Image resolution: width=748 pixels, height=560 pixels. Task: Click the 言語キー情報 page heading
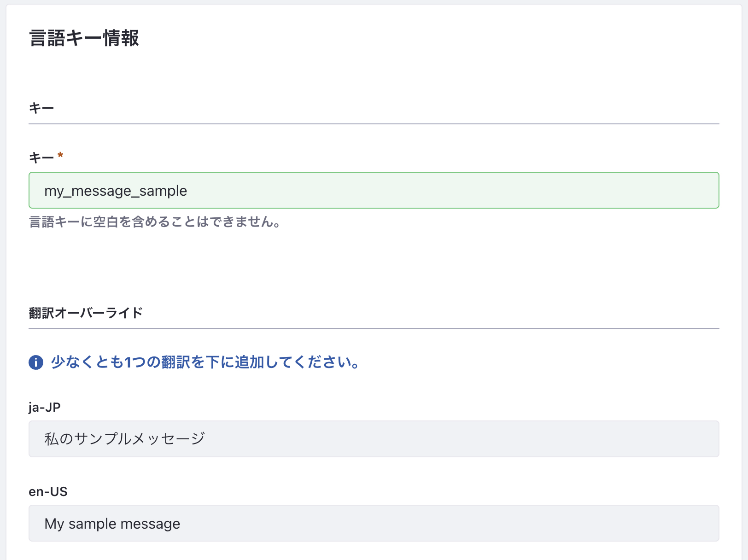(x=84, y=38)
